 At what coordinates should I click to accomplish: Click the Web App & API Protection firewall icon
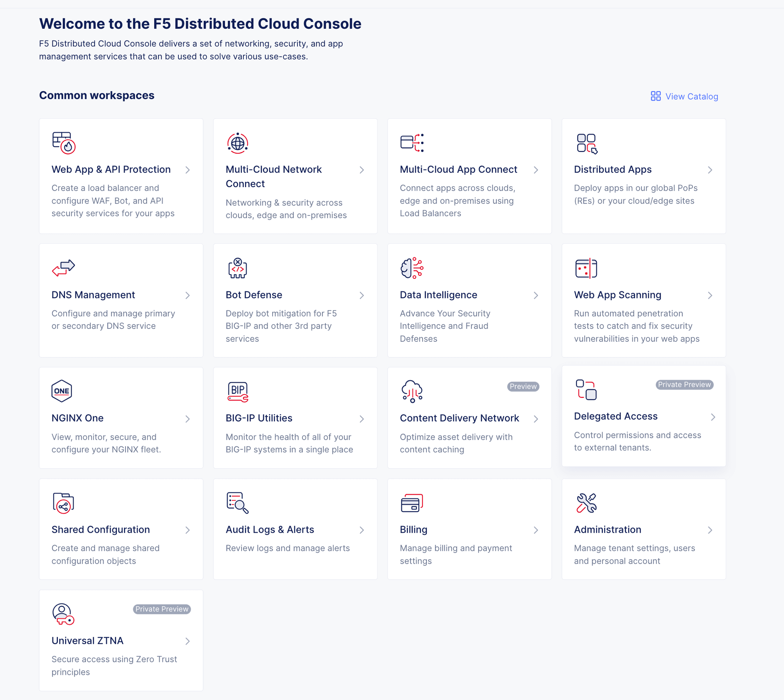pyautogui.click(x=62, y=144)
